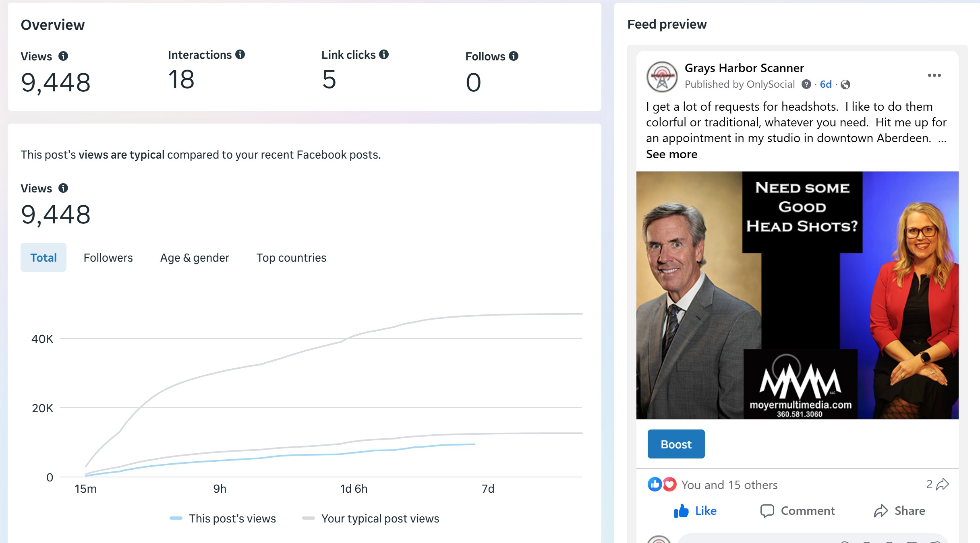The width and height of the screenshot is (980, 543).
Task: Open the post's three-dot options menu
Action: pos(934,75)
